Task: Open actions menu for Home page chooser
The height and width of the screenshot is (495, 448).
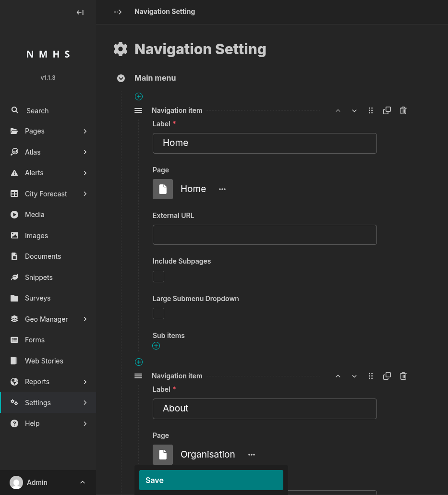Action: coord(222,189)
